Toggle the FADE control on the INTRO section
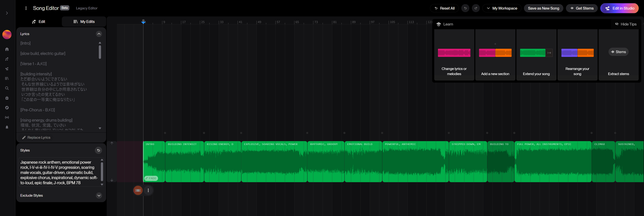Viewport: 644px width, 216px height. click(x=151, y=178)
